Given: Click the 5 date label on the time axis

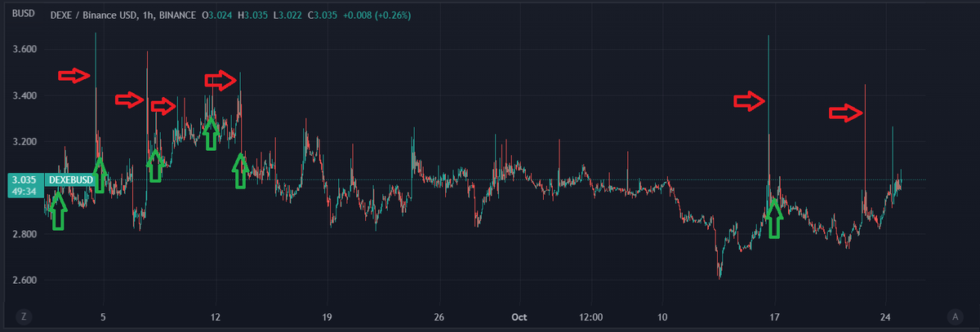Looking at the screenshot, I should [x=103, y=317].
